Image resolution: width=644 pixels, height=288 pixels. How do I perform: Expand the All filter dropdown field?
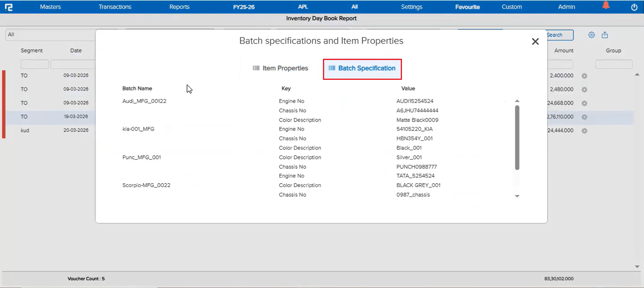[x=50, y=35]
